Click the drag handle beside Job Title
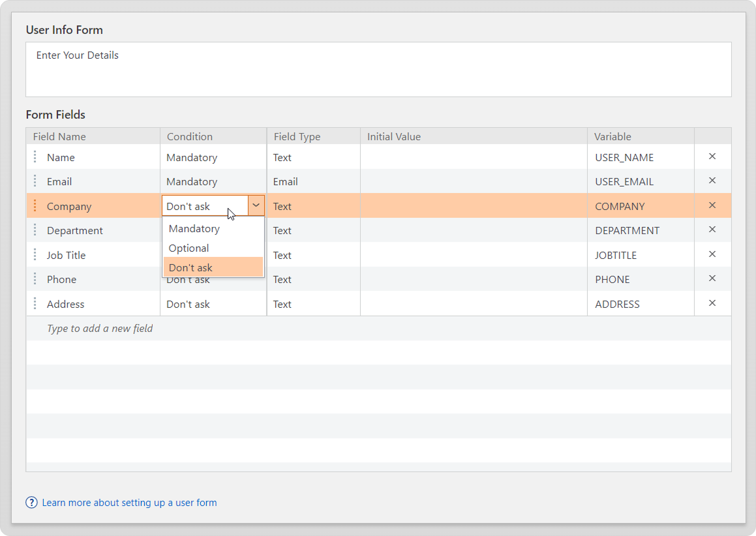 (x=35, y=254)
